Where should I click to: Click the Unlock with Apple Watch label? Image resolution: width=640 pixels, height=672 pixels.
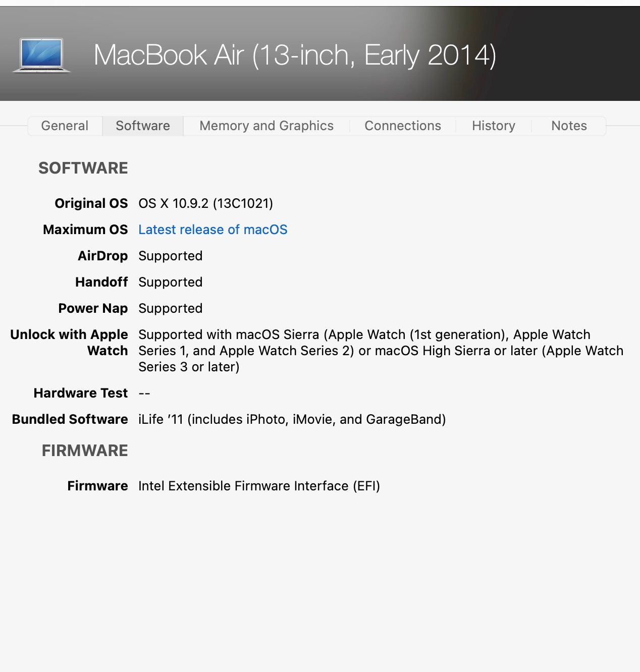pos(69,343)
